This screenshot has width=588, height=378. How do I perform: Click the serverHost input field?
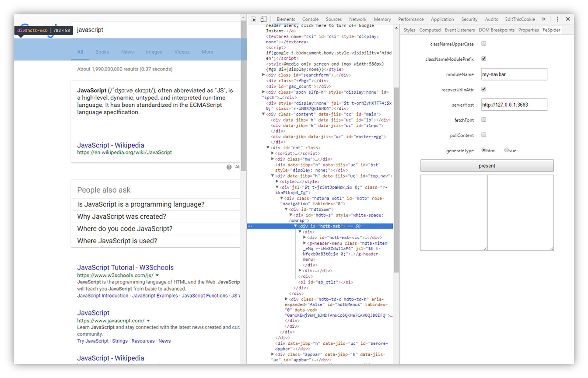(x=514, y=105)
